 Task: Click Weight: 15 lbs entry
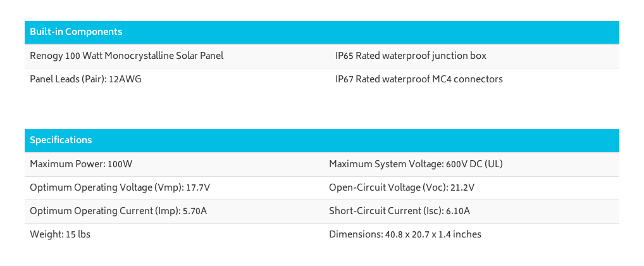[60, 235]
